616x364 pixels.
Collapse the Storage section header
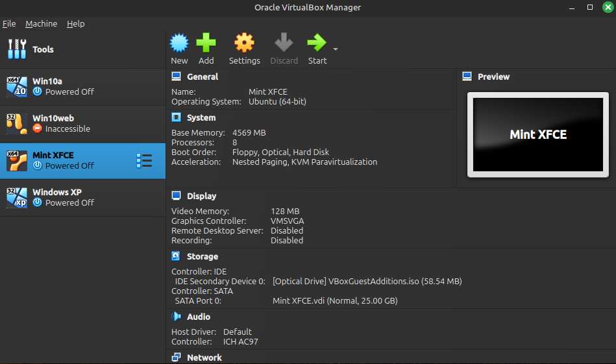(202, 256)
